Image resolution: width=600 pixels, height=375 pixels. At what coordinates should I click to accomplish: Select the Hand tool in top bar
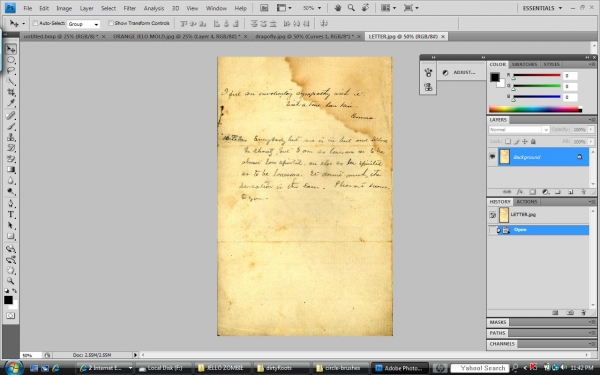[x=338, y=8]
